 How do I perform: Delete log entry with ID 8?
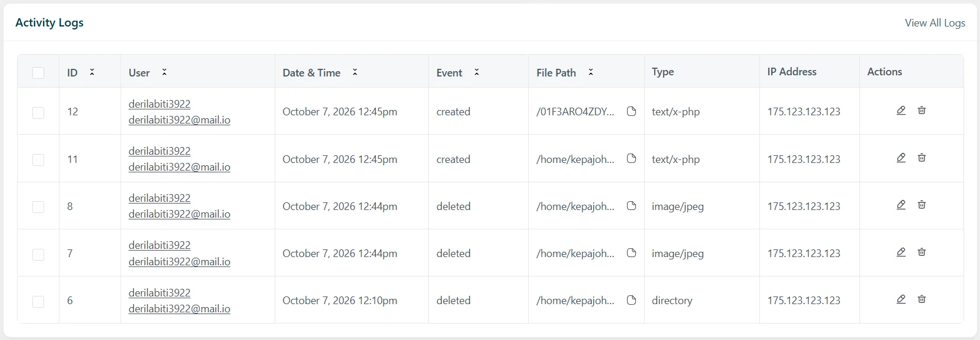pyautogui.click(x=922, y=205)
